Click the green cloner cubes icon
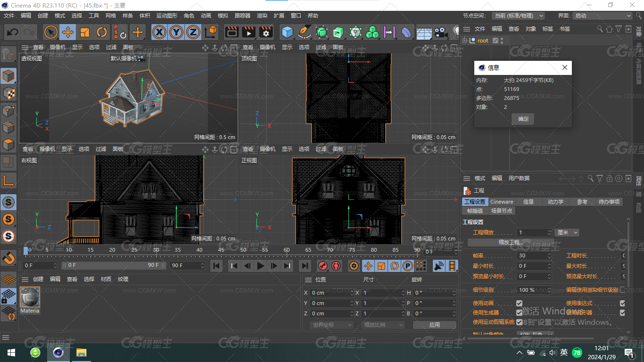 click(x=372, y=32)
